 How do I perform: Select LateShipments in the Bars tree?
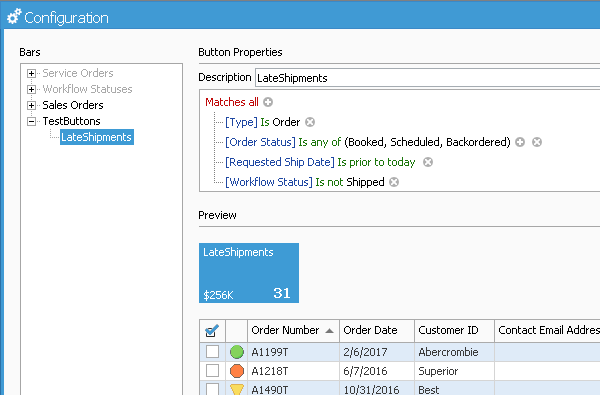[97, 137]
